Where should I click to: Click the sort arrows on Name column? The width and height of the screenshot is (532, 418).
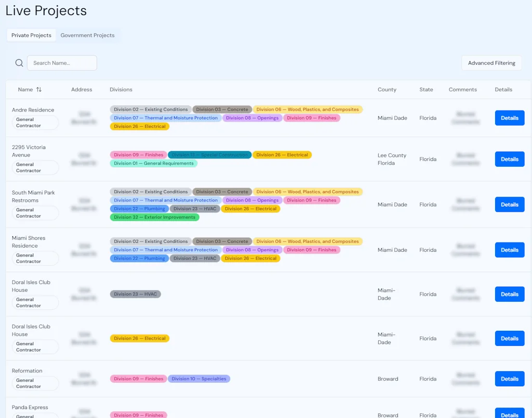(40, 89)
